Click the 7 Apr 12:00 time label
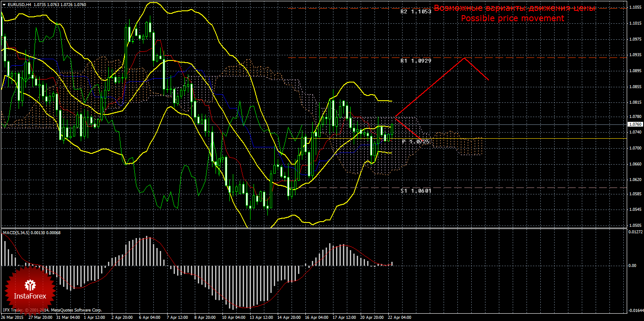The width and height of the screenshot is (644, 321). point(177,318)
